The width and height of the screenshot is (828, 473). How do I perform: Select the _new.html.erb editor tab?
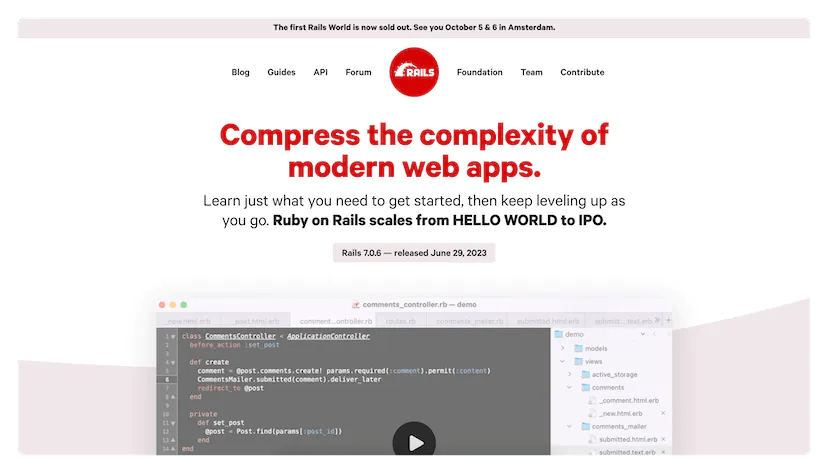point(189,321)
